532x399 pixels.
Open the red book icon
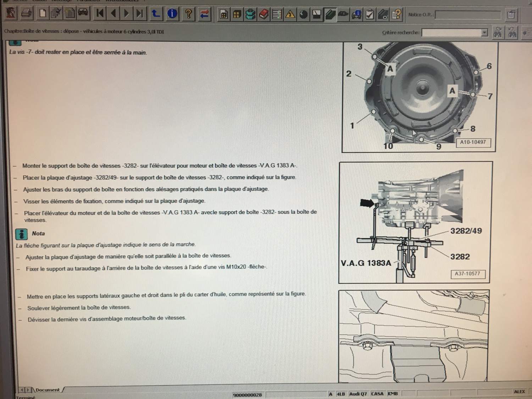click(264, 15)
